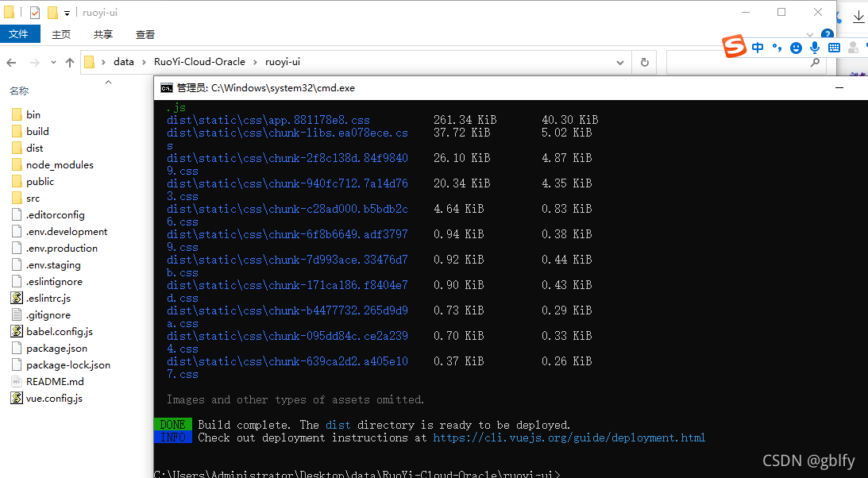Select the .eslintignore file name

tap(54, 281)
